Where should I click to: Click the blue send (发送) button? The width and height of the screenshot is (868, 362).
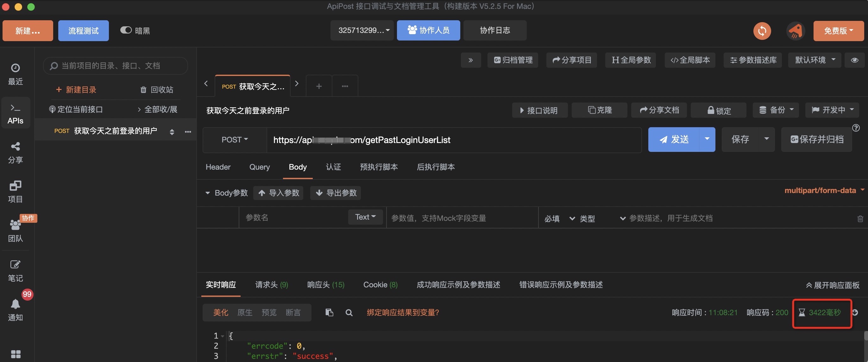[674, 140]
